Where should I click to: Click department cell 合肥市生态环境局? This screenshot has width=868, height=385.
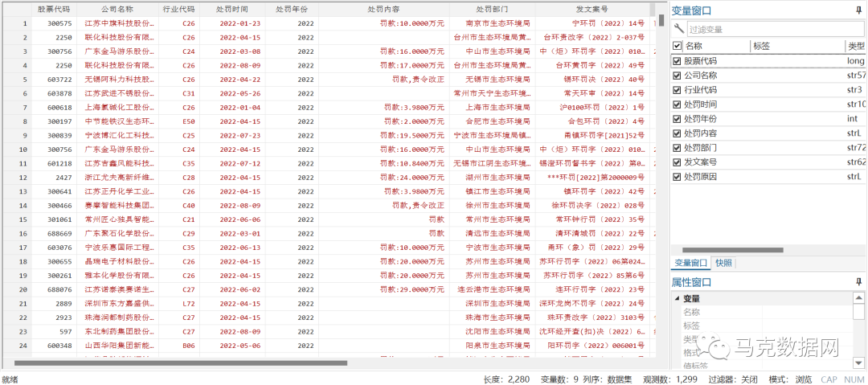pyautogui.click(x=492, y=121)
